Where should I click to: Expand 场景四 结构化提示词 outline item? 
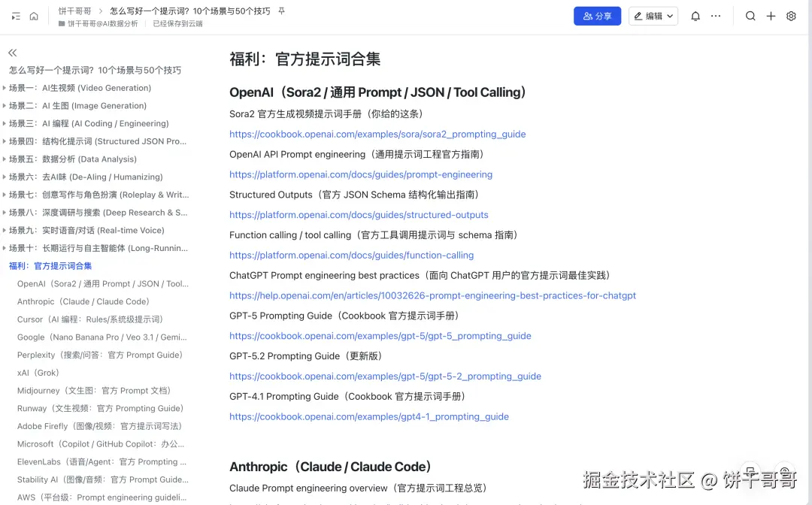point(5,141)
